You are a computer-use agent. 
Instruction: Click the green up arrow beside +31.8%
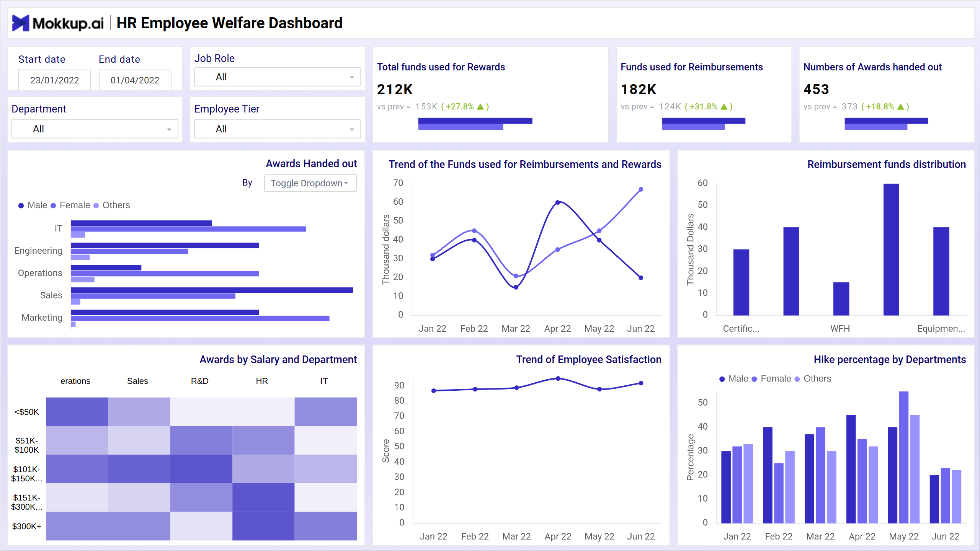tap(724, 107)
